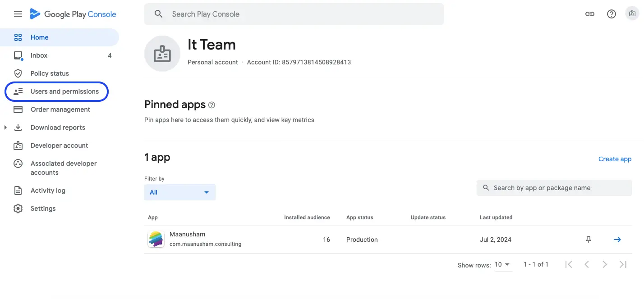Click the Google Play Console logo
This screenshot has width=644, height=299.
[x=73, y=14]
